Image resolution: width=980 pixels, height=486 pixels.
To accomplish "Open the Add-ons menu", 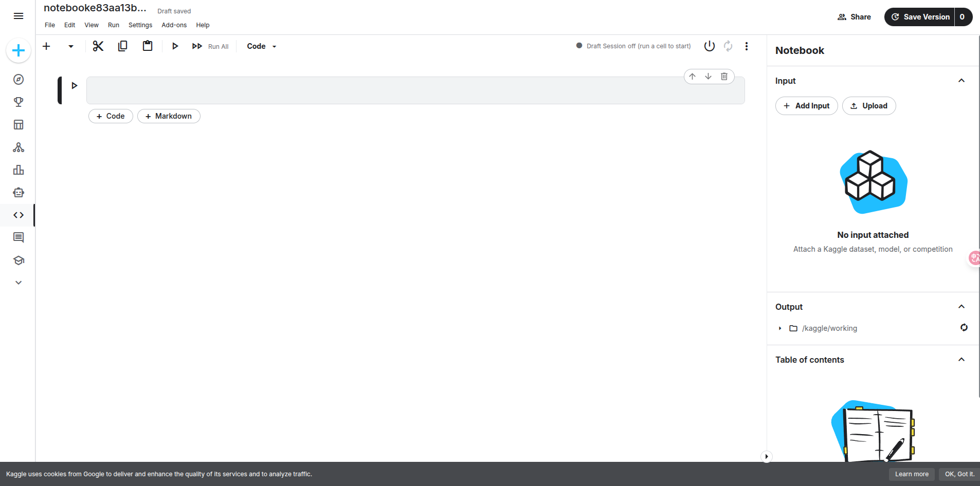I will pyautogui.click(x=174, y=25).
